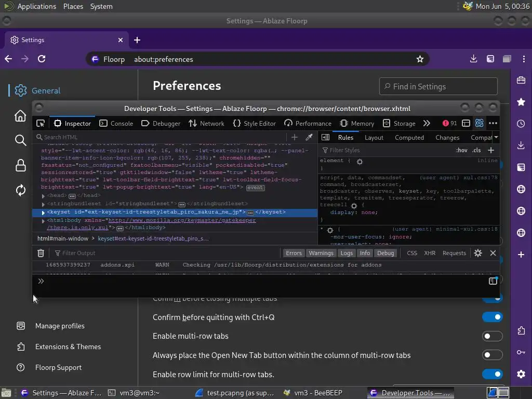
Task: Toggle the Warnings console filter
Action: coord(321,253)
